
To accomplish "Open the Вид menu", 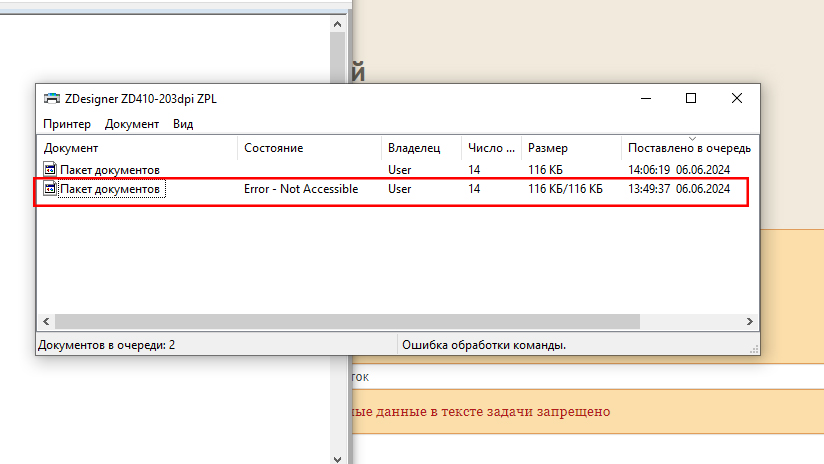I will [183, 124].
